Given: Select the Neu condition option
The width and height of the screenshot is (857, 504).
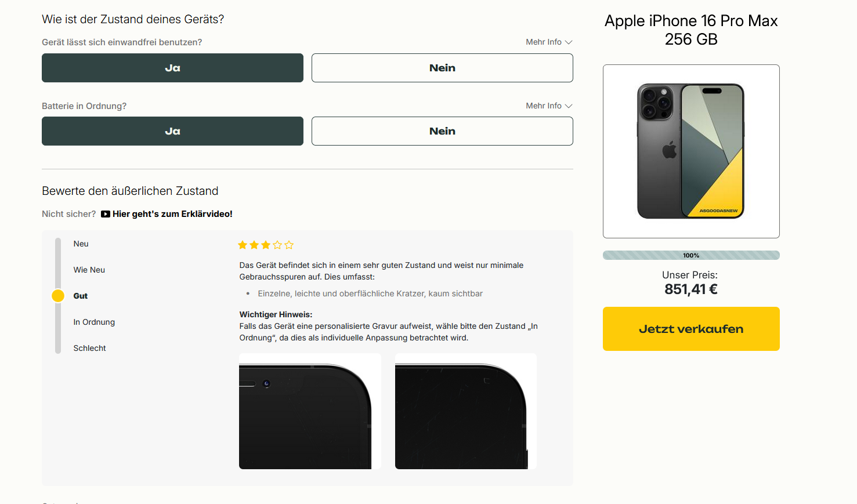Looking at the screenshot, I should [81, 244].
